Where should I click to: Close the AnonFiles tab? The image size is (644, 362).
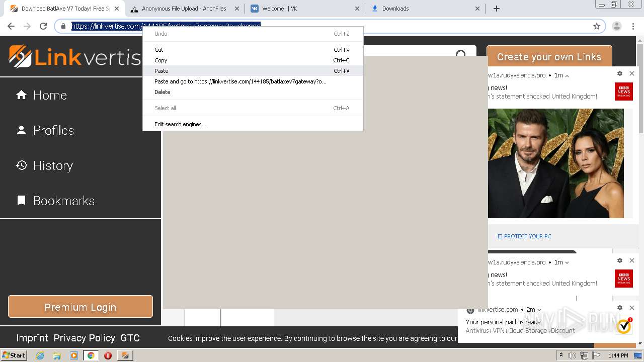click(237, 9)
